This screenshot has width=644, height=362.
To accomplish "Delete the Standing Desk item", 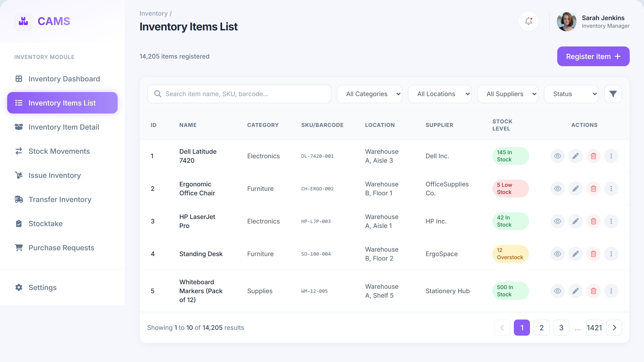I will [x=593, y=254].
